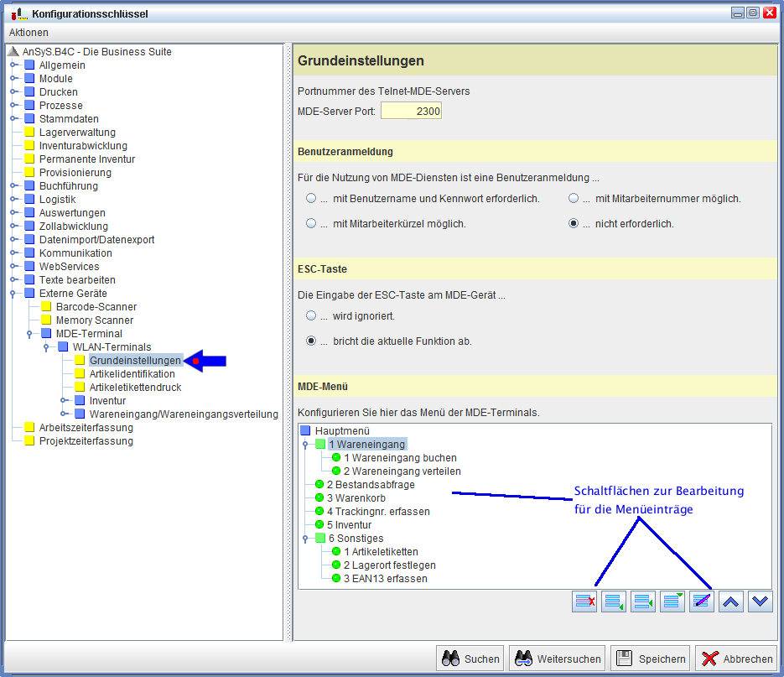Click the Speichern button
The width and height of the screenshot is (784, 677).
click(651, 659)
